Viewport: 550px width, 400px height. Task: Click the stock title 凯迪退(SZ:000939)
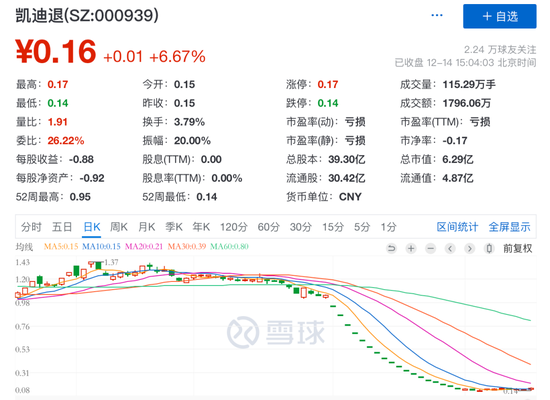pos(87,16)
